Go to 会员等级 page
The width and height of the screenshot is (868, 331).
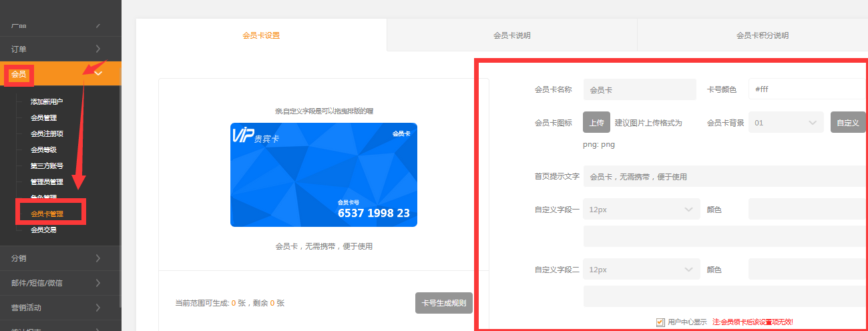pyautogui.click(x=43, y=150)
